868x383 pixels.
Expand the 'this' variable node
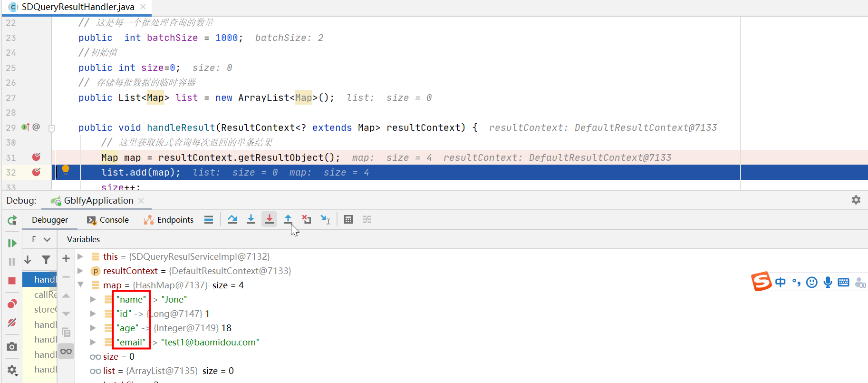tap(80, 256)
